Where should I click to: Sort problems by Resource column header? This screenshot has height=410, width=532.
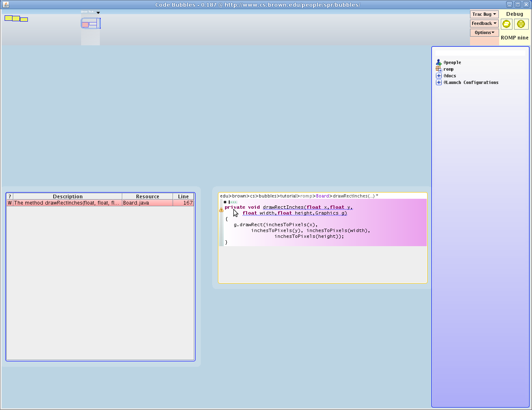147,196
